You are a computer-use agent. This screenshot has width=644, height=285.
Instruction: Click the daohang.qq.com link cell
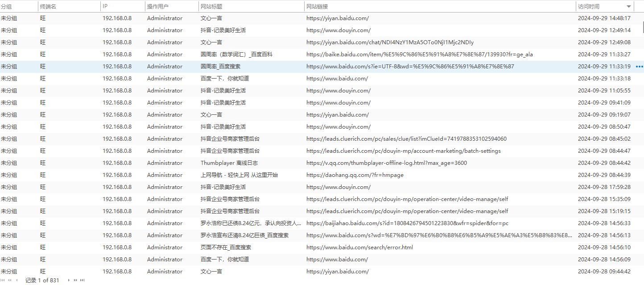(355, 175)
